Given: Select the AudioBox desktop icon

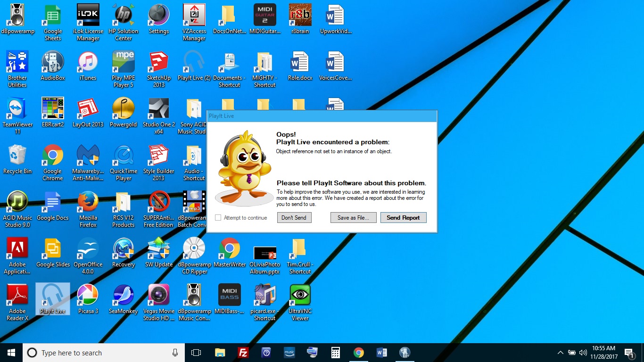Looking at the screenshot, I should point(53,66).
